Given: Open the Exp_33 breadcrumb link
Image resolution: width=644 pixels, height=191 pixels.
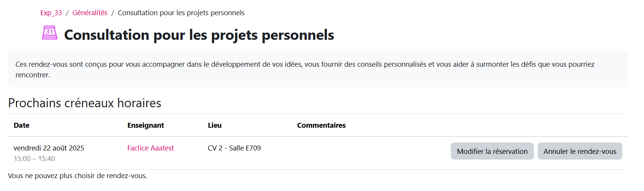Looking at the screenshot, I should tap(51, 13).
